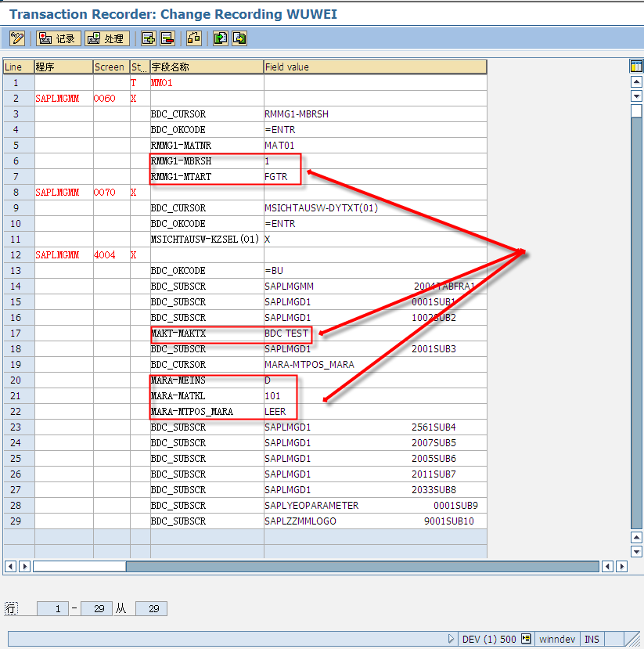644x649 pixels.
Task: Select the change/edit pencil icon
Action: point(16,38)
